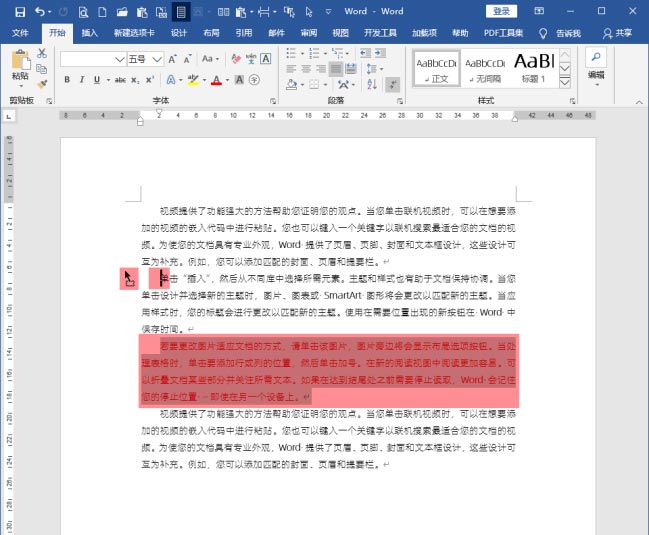Open the Clipboard dialog launcher

[49, 101]
